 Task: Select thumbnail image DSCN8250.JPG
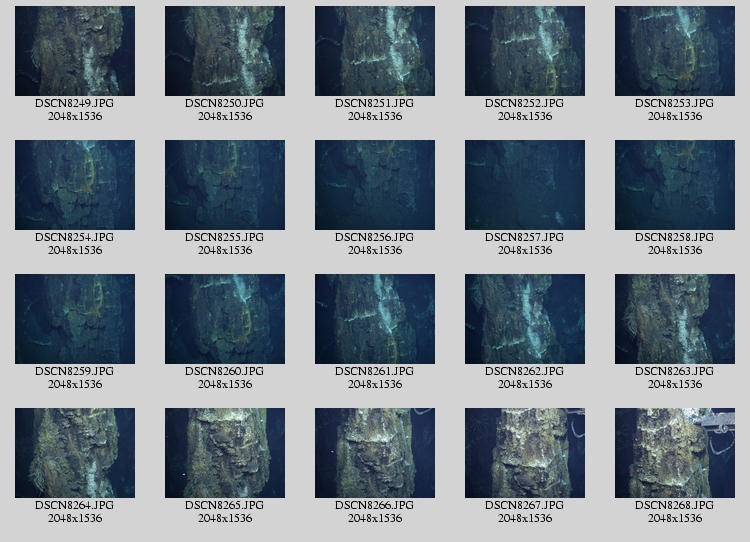pos(224,51)
